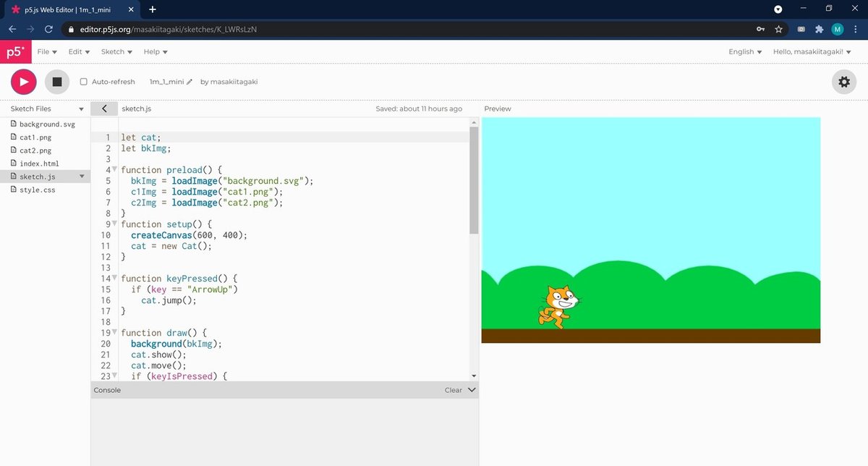The height and width of the screenshot is (466, 868).
Task: Click extension icon next to bookmark star
Action: 801,29
